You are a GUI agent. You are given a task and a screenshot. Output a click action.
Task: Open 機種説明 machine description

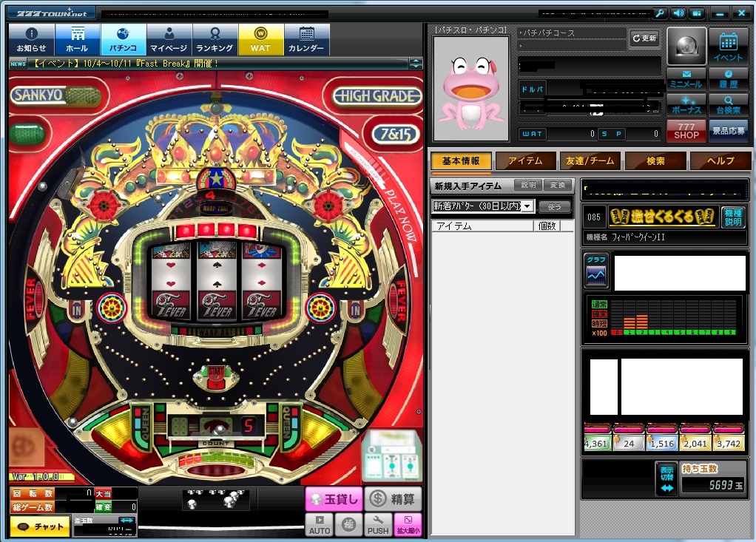click(x=733, y=217)
